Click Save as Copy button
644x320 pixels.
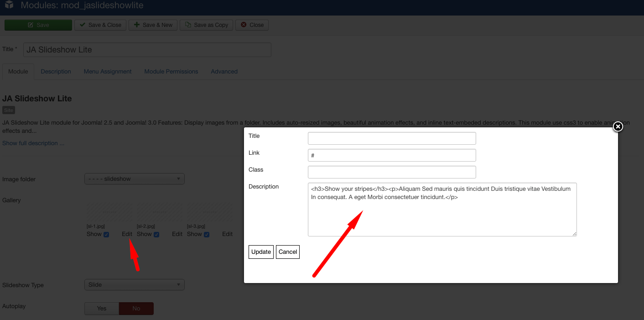point(207,25)
